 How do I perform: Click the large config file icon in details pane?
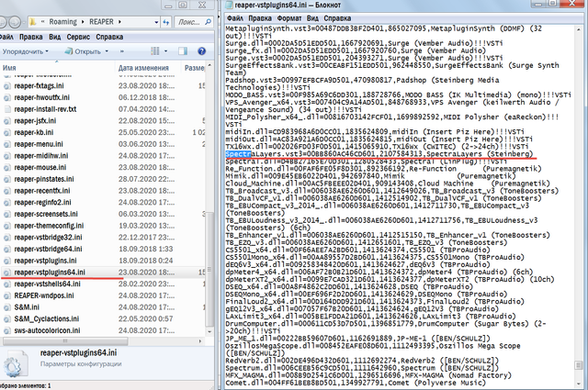click(16, 364)
